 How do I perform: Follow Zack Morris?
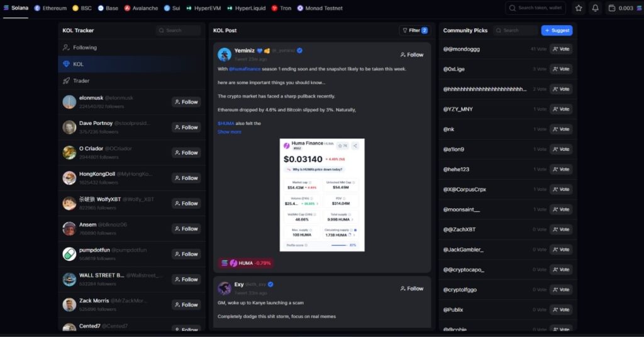click(186, 305)
